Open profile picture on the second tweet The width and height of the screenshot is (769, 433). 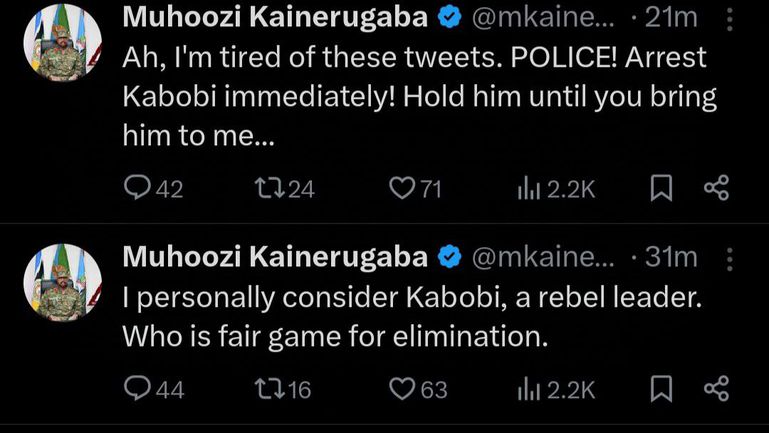(x=62, y=281)
